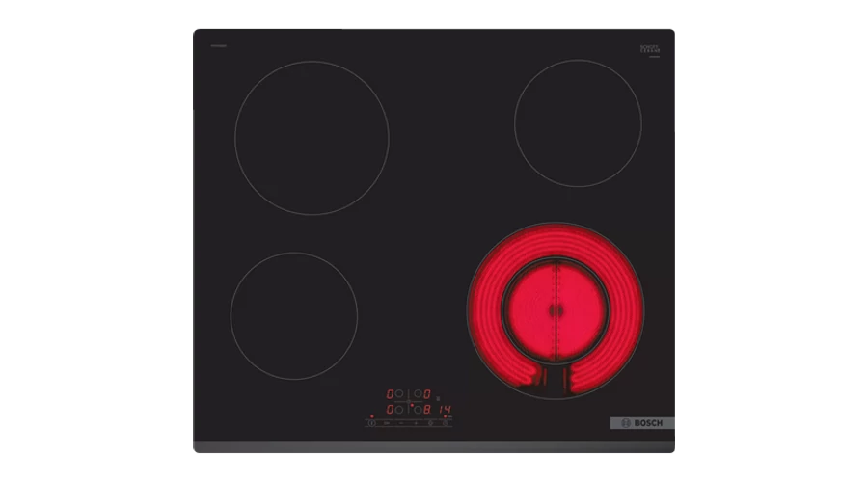The height and width of the screenshot is (482, 868).
Task: Select front-right zone circle on control panel
Action: click(418, 410)
